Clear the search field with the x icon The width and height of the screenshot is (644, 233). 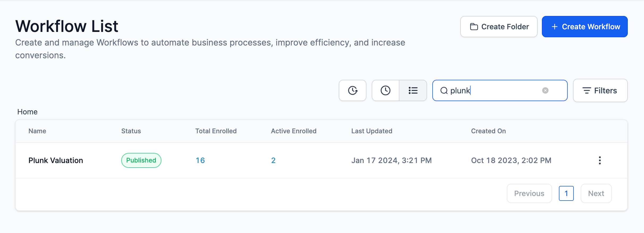tap(545, 90)
